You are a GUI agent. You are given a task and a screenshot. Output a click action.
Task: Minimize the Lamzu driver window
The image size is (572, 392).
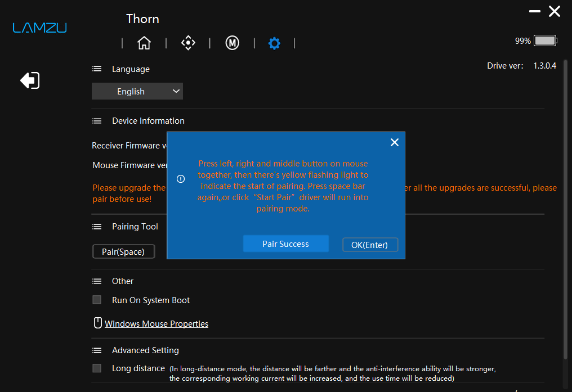click(x=535, y=11)
